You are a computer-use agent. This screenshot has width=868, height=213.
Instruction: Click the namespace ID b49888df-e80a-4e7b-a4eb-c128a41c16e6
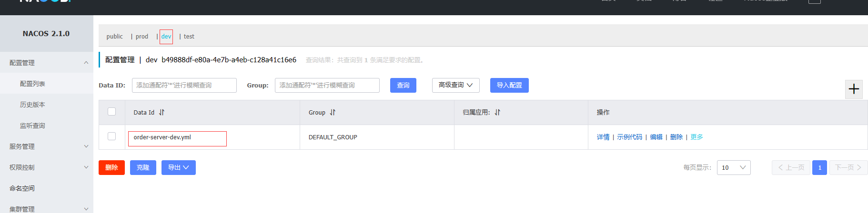pos(229,60)
